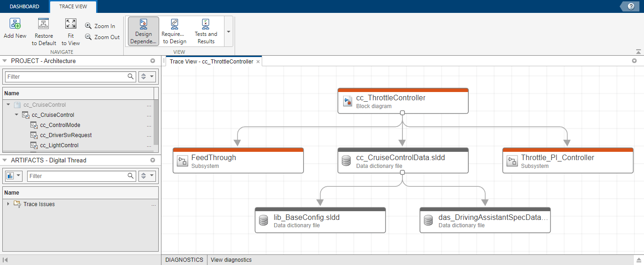Click the project tree vertical scrollbar
The image size is (644, 265).
[x=156, y=122]
